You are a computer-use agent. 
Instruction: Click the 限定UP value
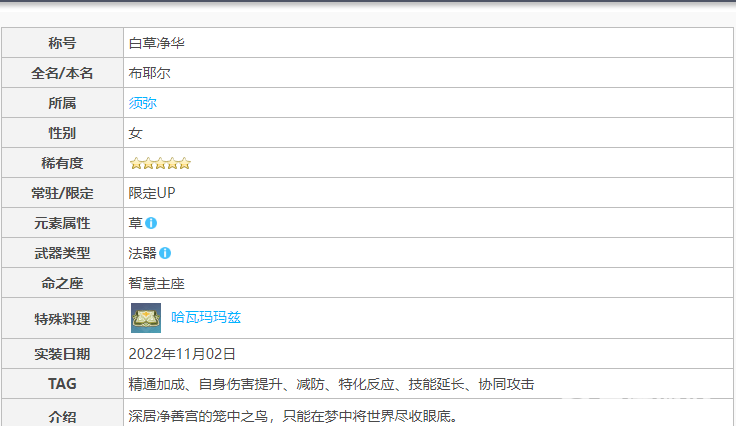click(x=152, y=193)
